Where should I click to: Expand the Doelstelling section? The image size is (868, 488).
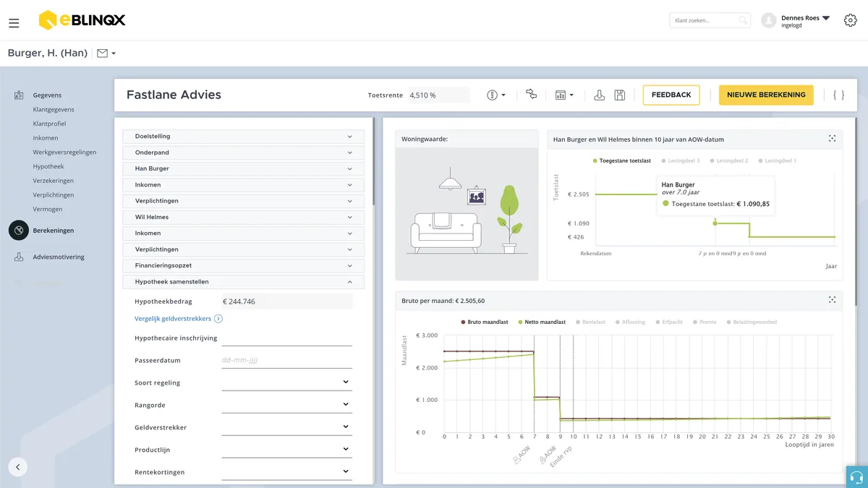[244, 136]
